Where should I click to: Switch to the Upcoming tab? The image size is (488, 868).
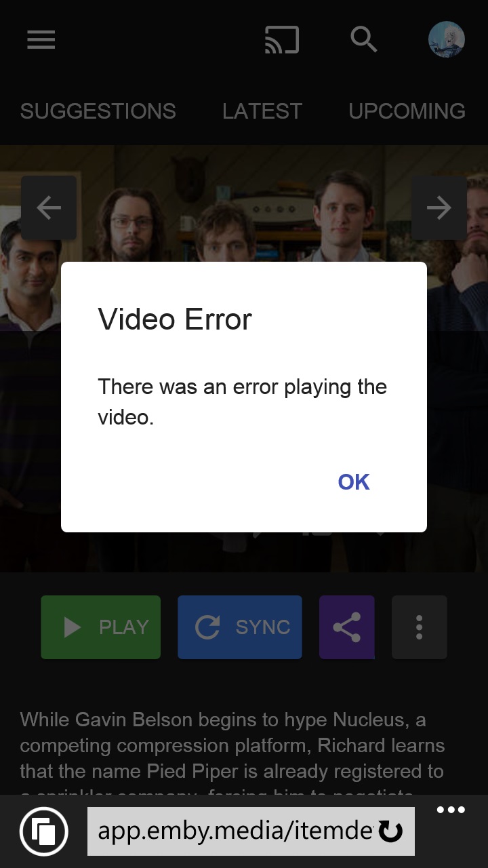[x=407, y=111]
